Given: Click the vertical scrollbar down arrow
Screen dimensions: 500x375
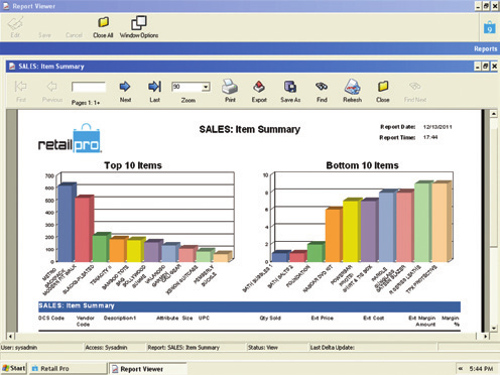Looking at the screenshot, I should pyautogui.click(x=494, y=328).
